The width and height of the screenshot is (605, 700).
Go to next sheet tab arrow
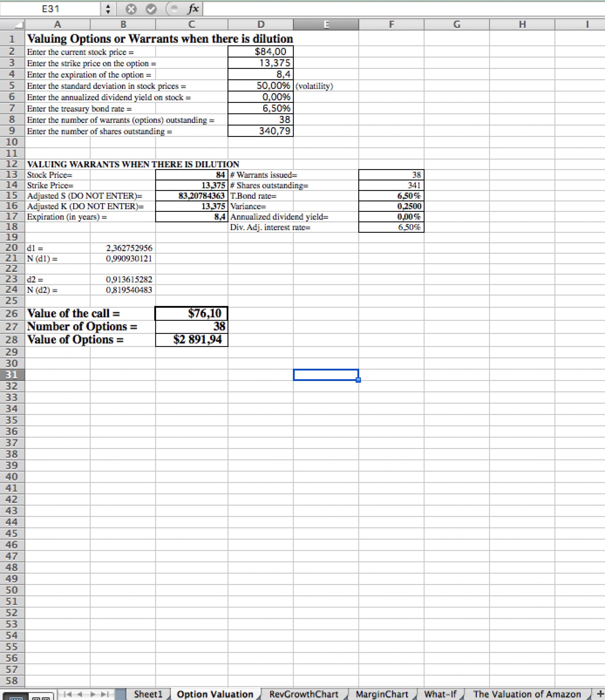coord(92,694)
